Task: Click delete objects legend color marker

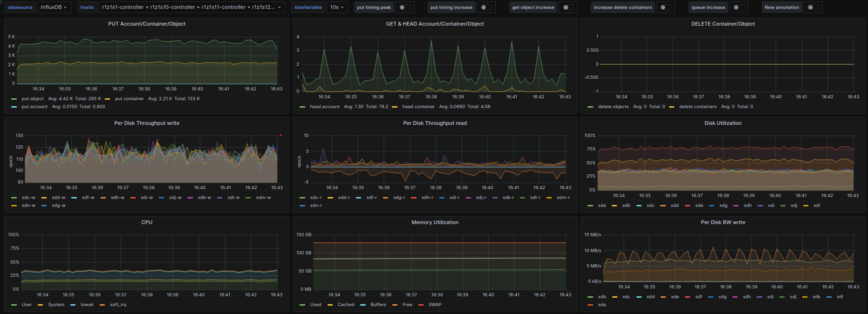Action: point(590,107)
